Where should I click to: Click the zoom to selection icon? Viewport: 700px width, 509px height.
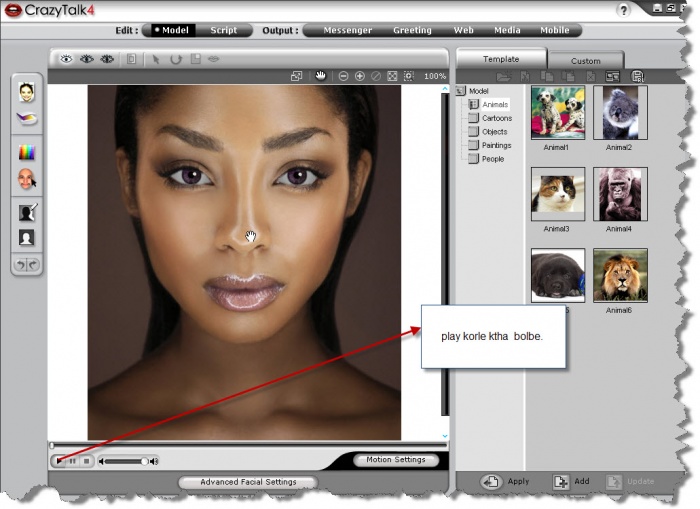(408, 76)
